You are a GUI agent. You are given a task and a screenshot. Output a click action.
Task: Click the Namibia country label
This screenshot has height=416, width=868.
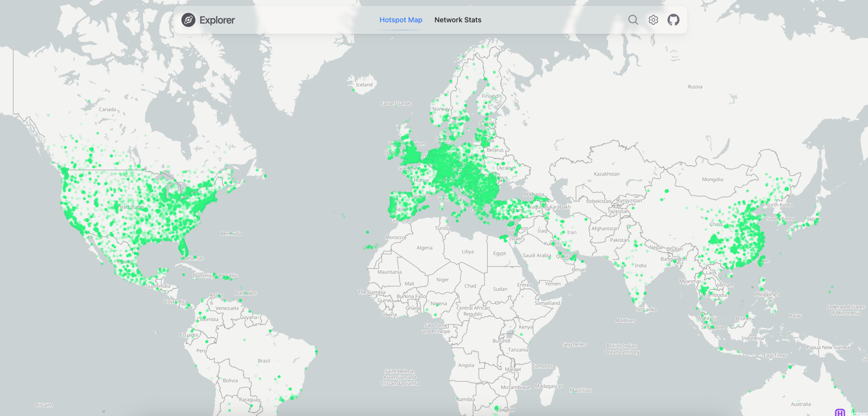coord(465,399)
